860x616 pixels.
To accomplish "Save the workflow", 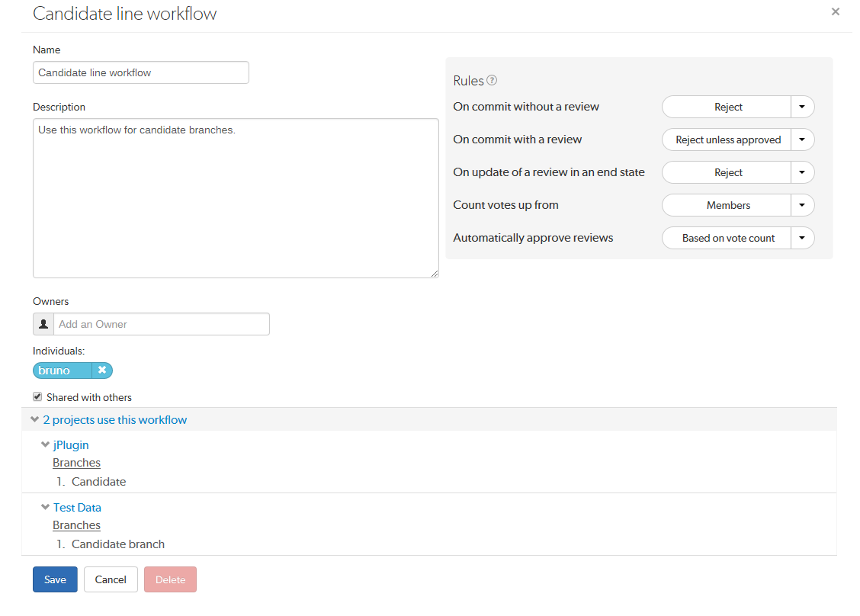I will [55, 579].
